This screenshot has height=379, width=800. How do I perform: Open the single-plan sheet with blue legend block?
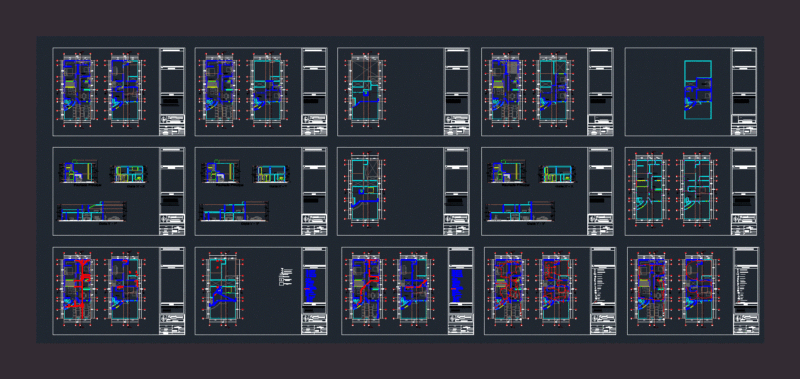point(261,291)
